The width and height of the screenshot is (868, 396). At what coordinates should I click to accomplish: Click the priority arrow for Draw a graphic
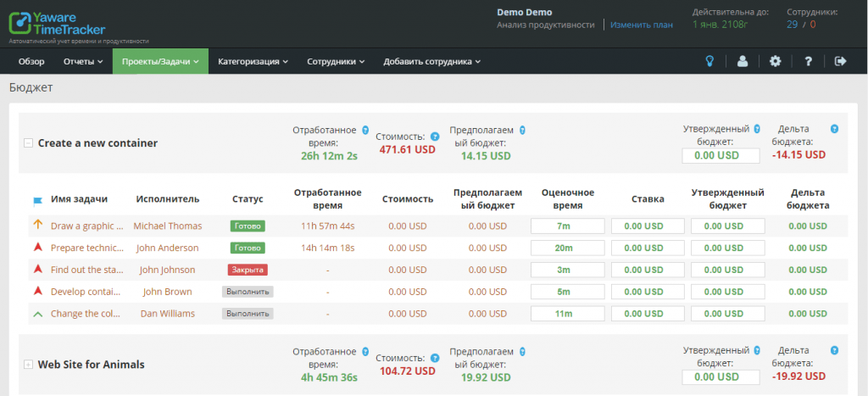pos(37,225)
